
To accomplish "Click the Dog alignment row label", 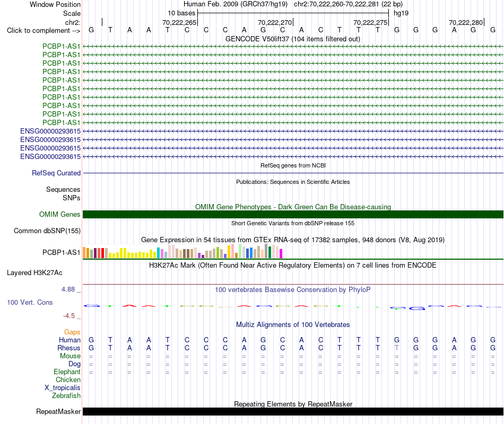I will tap(74, 364).
